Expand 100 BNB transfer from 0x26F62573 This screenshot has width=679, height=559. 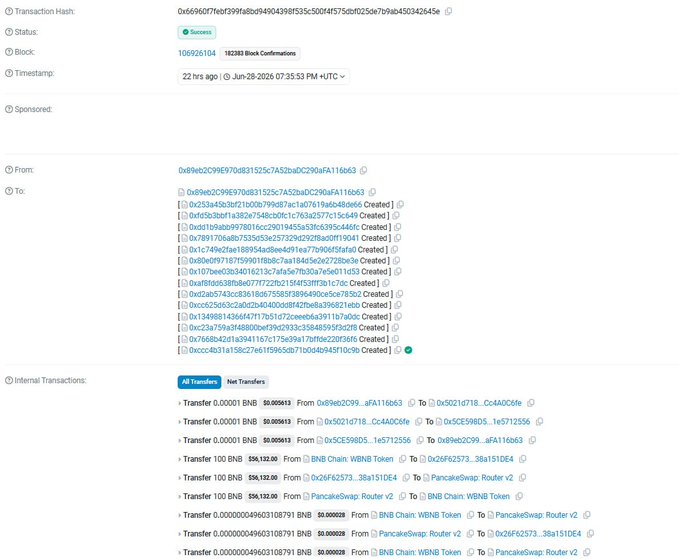179,478
